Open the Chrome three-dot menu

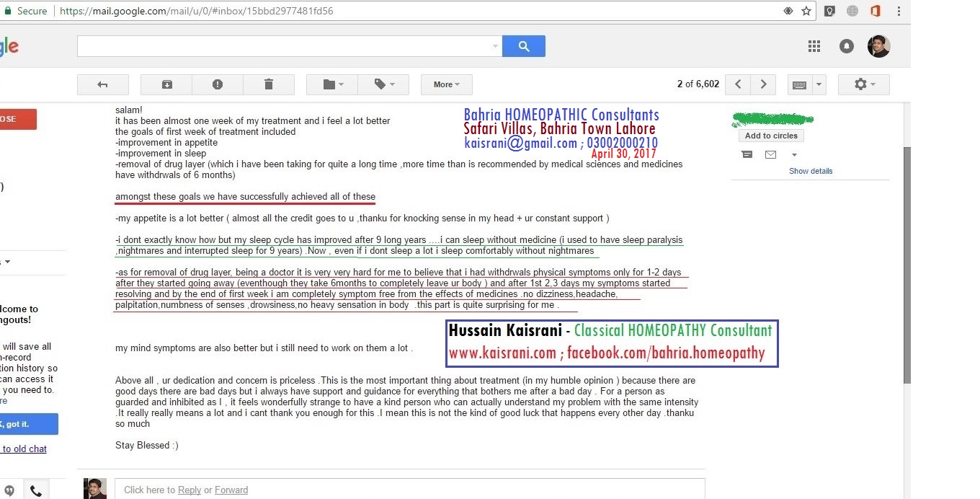(899, 11)
